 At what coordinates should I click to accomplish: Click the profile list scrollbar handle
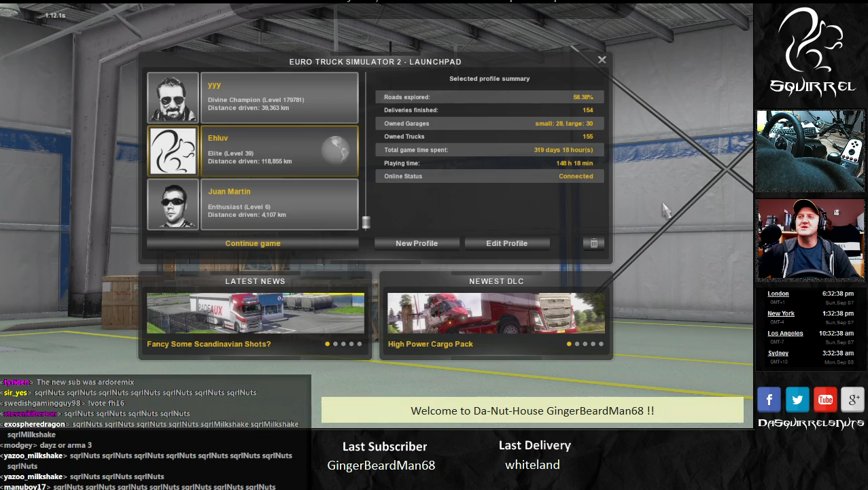[x=366, y=222]
